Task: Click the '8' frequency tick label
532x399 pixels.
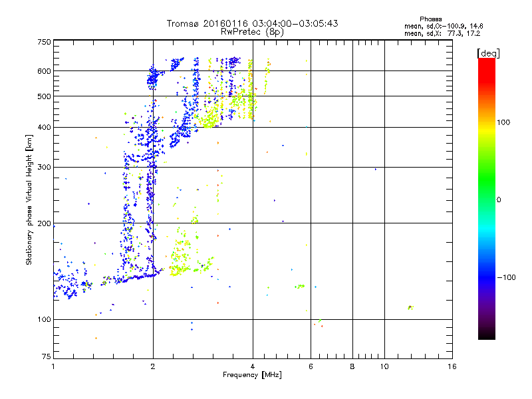Action: [352, 366]
